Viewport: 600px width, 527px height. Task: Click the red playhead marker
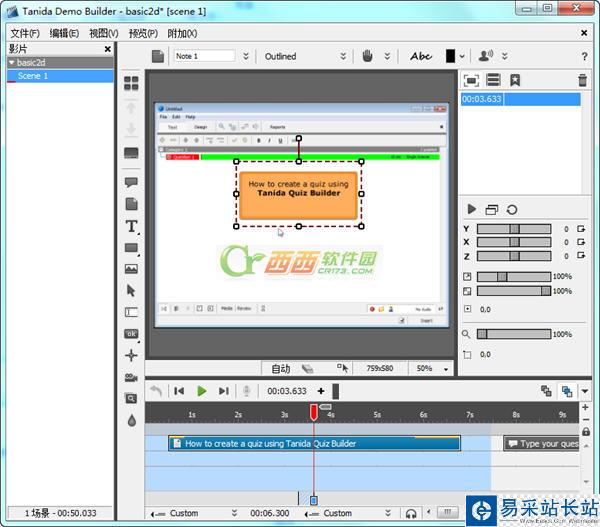pyautogui.click(x=314, y=412)
